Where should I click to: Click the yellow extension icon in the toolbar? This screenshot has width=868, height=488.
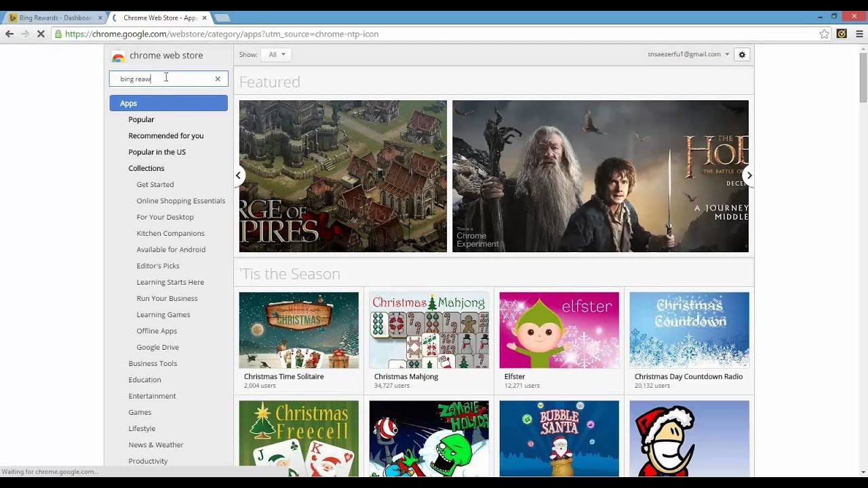click(842, 34)
